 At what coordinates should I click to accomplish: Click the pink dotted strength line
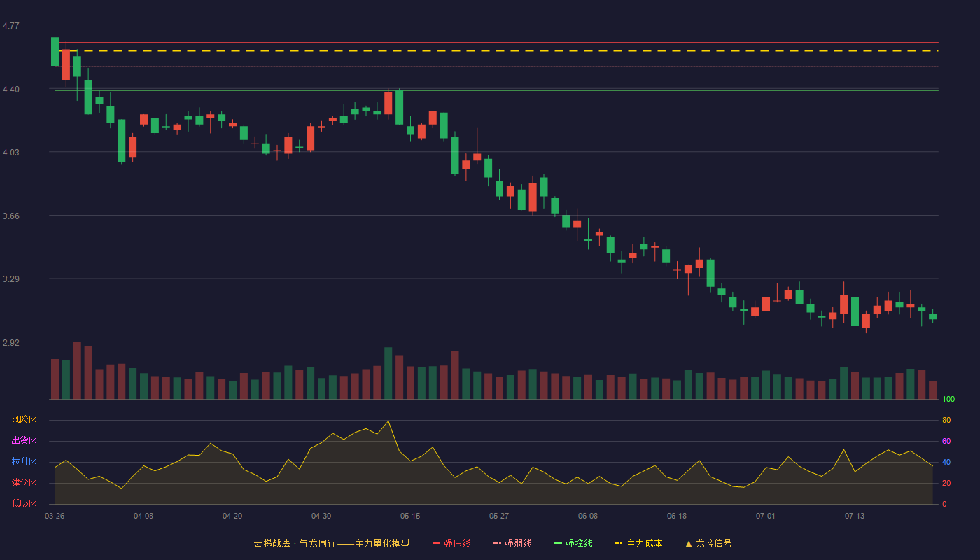497,66
